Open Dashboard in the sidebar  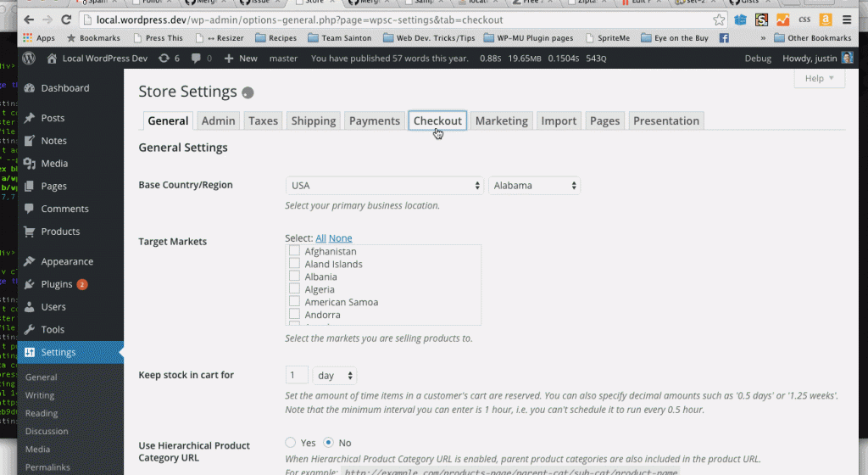64,88
